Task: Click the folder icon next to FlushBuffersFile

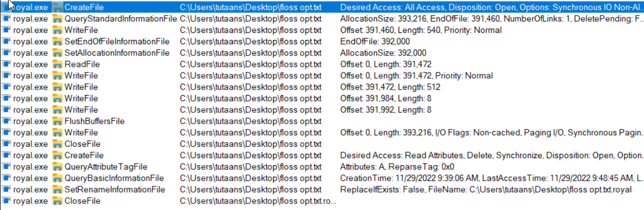Action: tap(57, 121)
